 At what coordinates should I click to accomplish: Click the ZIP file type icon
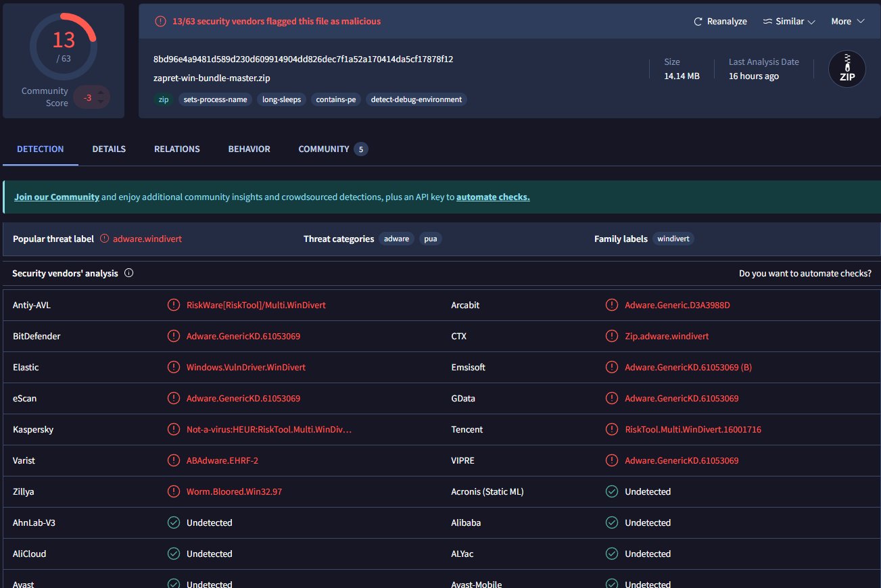847,69
